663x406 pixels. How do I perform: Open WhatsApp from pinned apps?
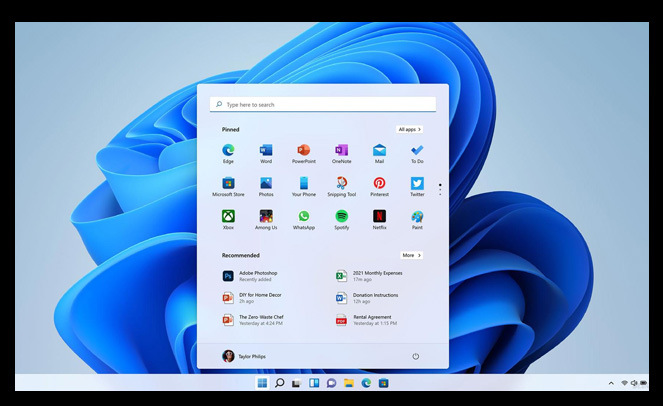pyautogui.click(x=304, y=219)
